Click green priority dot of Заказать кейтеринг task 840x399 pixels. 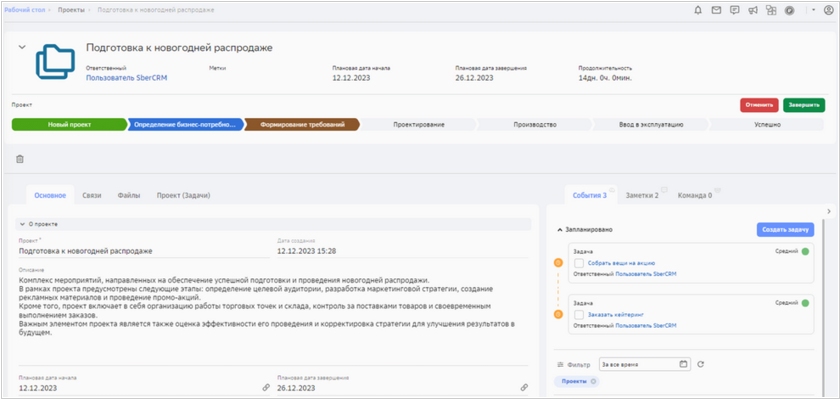[805, 303]
